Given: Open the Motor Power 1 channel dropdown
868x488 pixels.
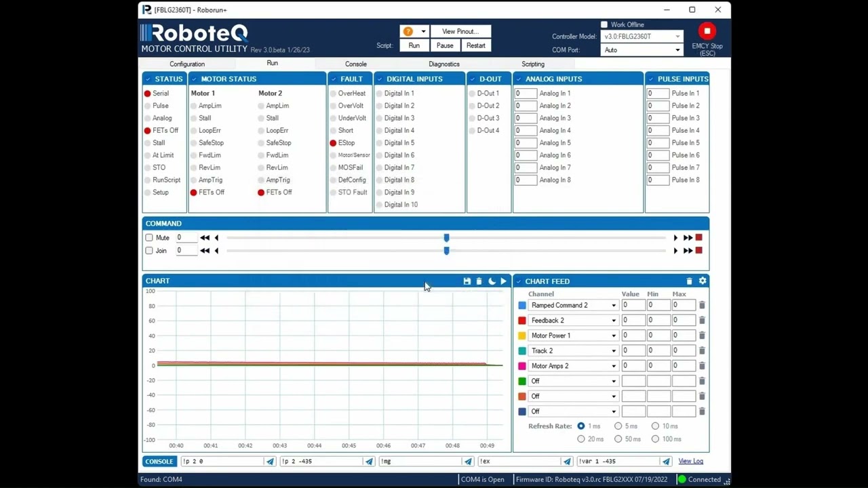Looking at the screenshot, I should [614, 335].
